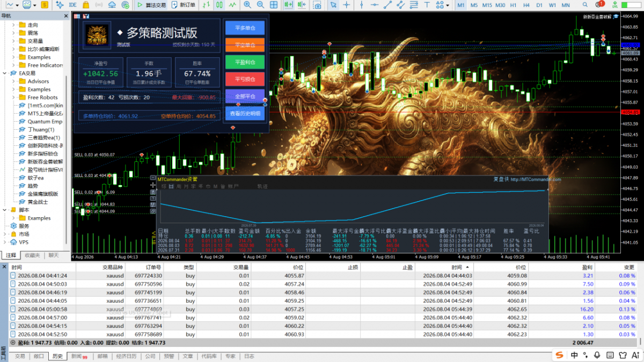Click the dollar account icon in toolbar

45,5
